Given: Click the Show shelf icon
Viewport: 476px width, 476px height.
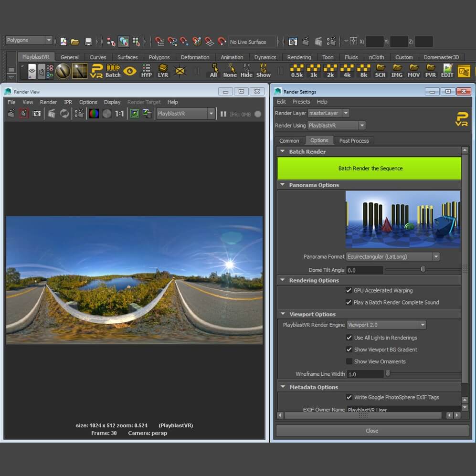Looking at the screenshot, I should pos(263,71).
